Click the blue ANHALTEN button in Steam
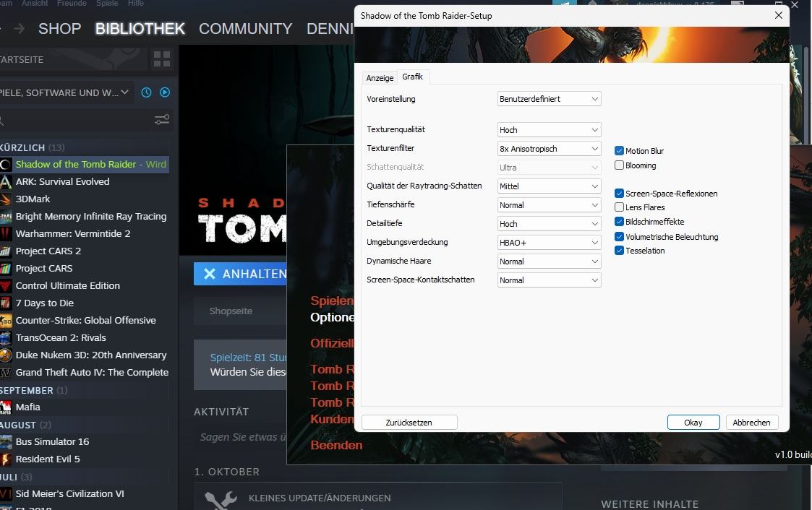Viewport: 812px width, 510px height. [x=240, y=274]
